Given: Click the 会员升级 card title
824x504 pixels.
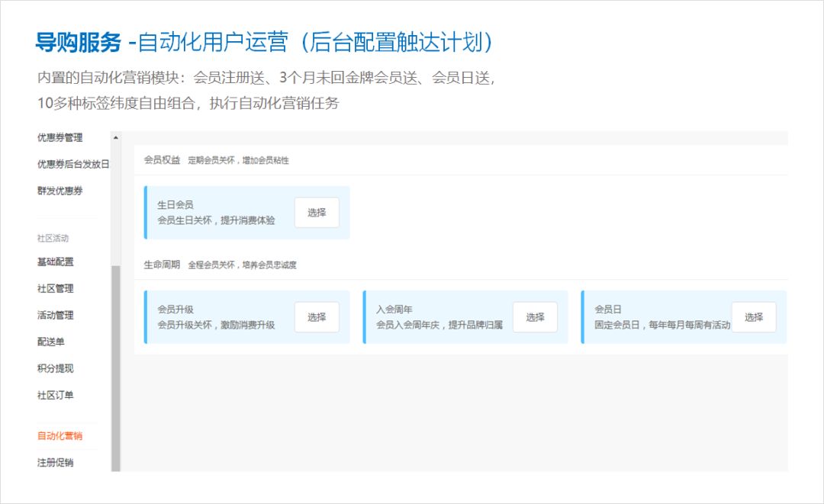Looking at the screenshot, I should (x=175, y=310).
